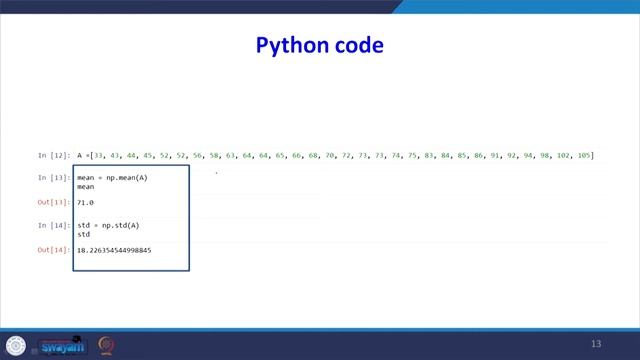Screen dimensions: 640x360
Task: Click the Swayam logo in footer
Action: point(62,347)
